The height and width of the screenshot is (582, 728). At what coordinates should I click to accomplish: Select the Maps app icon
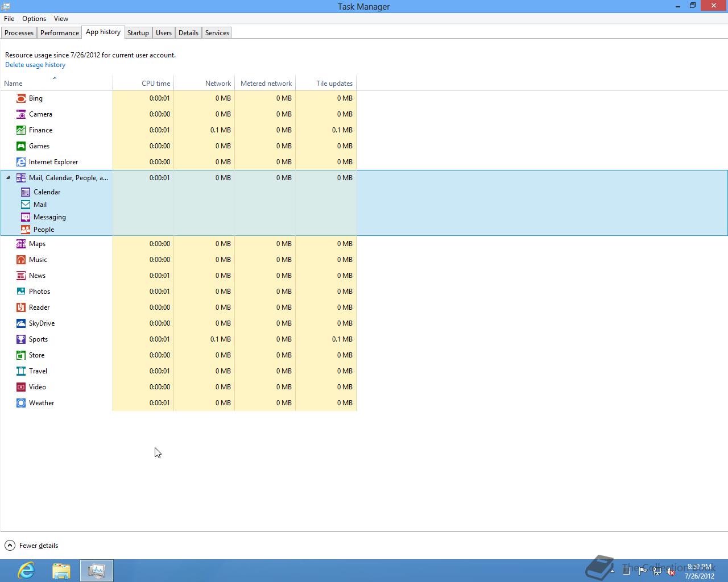click(21, 244)
